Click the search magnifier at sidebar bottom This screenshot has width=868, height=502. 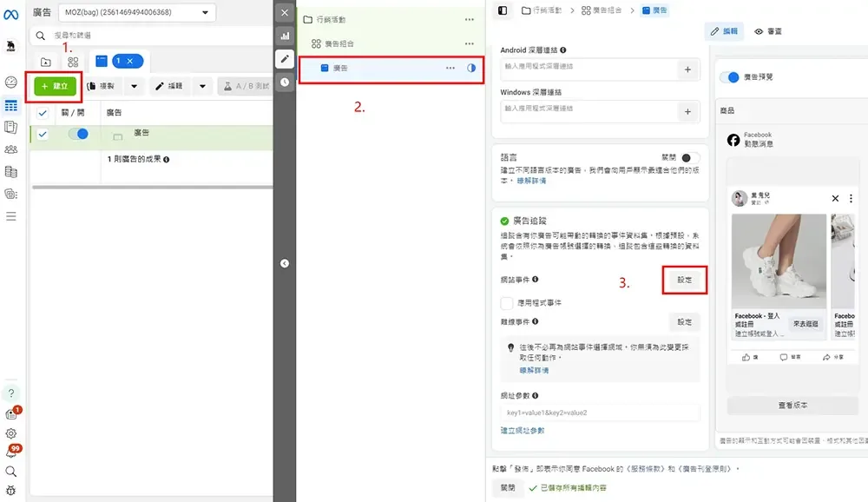tap(10, 472)
